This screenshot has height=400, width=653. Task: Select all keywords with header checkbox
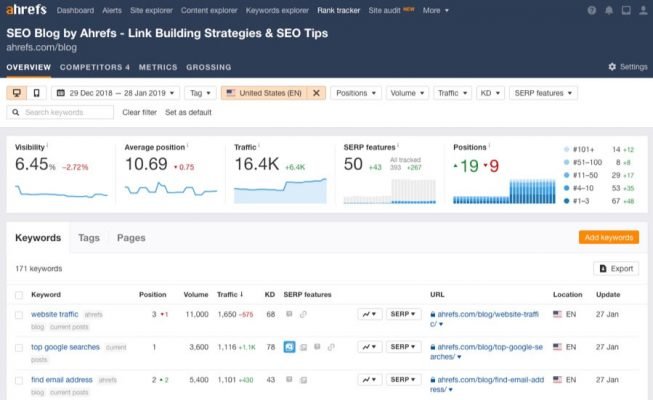coord(19,296)
